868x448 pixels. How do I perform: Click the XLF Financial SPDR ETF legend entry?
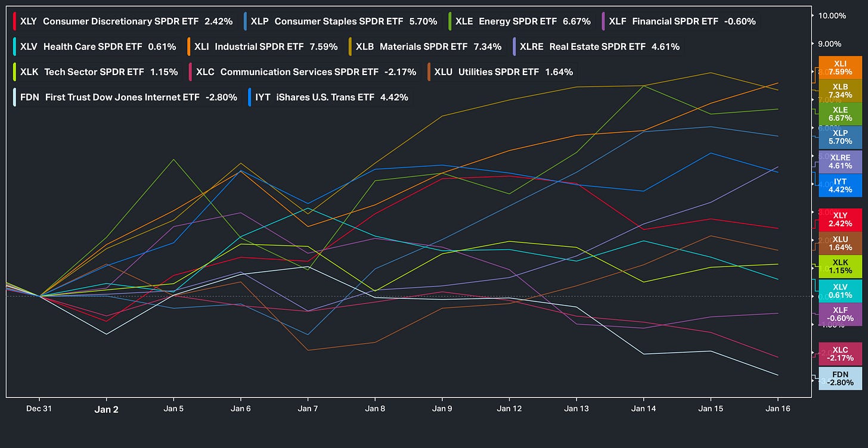tap(680, 21)
